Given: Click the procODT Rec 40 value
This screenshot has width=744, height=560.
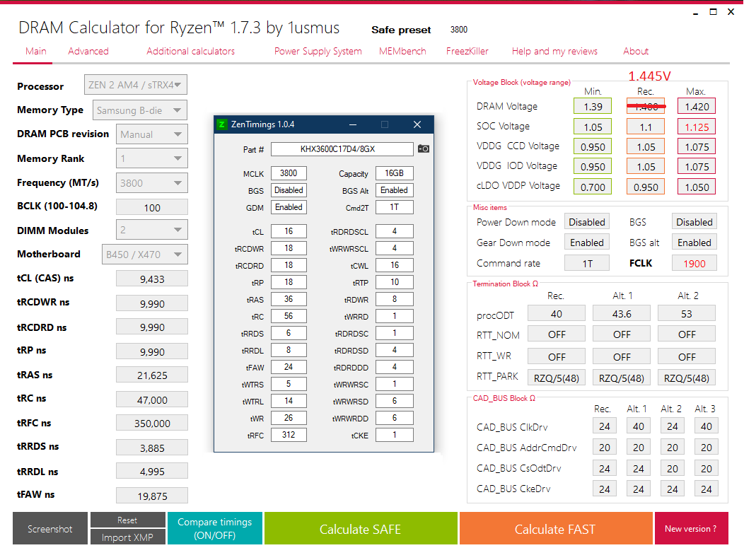Looking at the screenshot, I should click(x=557, y=314).
